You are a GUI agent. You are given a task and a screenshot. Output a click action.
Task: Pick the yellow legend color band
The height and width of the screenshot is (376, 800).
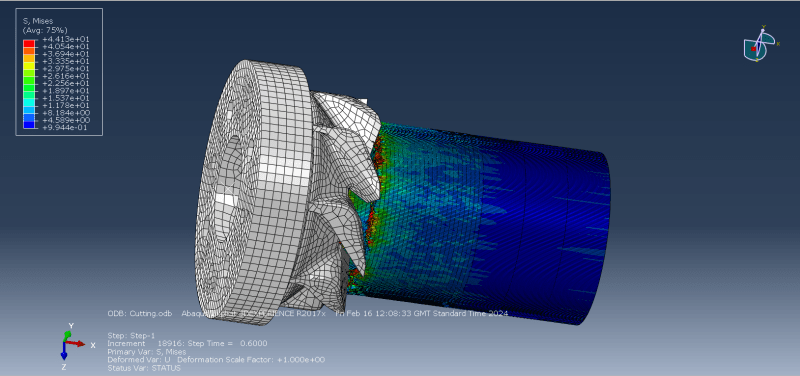pyautogui.click(x=29, y=65)
